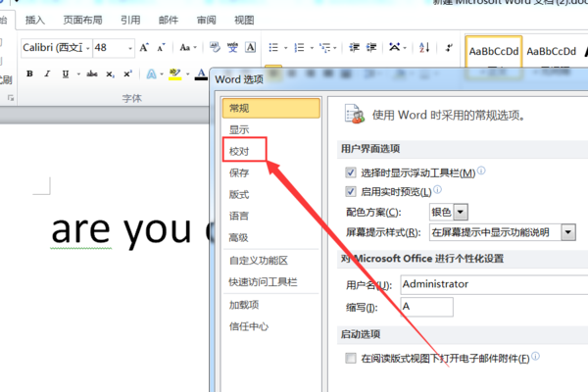The image size is (588, 392).
Task: Switch to the 引用 ribbon tab
Action: click(x=130, y=20)
